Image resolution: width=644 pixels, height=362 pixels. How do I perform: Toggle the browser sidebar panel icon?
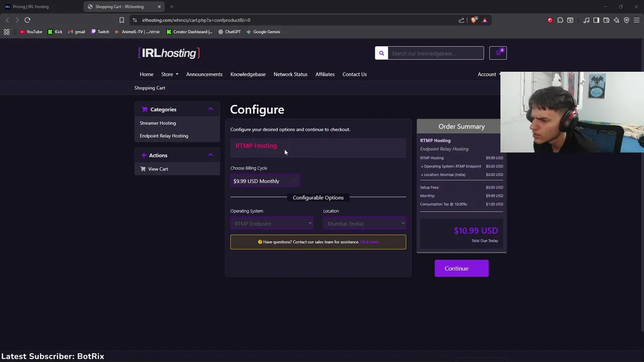pyautogui.click(x=596, y=20)
